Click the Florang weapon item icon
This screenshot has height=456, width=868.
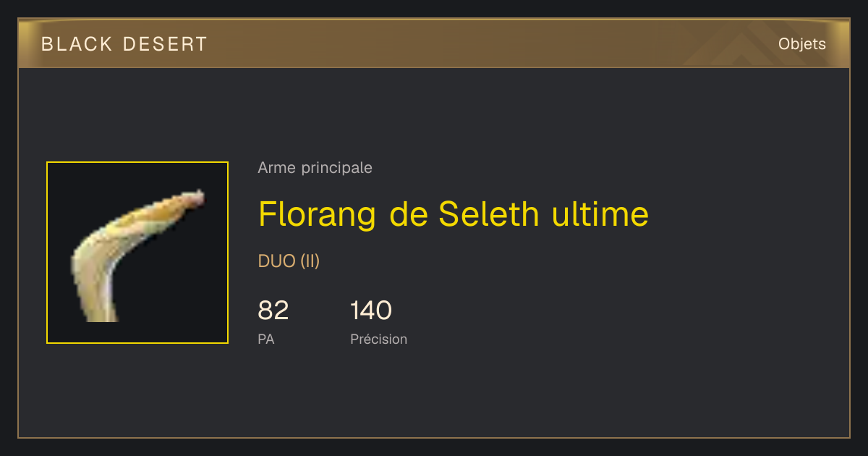pyautogui.click(x=137, y=253)
